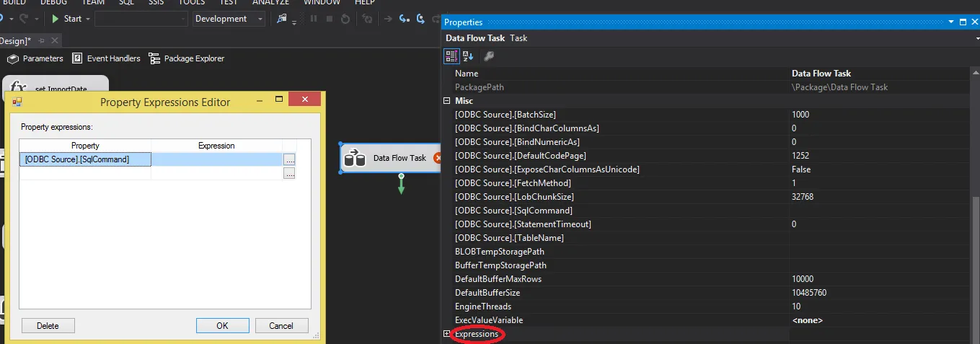
Task: Click the Redo arrow icon in toolbar
Action: pos(22,19)
